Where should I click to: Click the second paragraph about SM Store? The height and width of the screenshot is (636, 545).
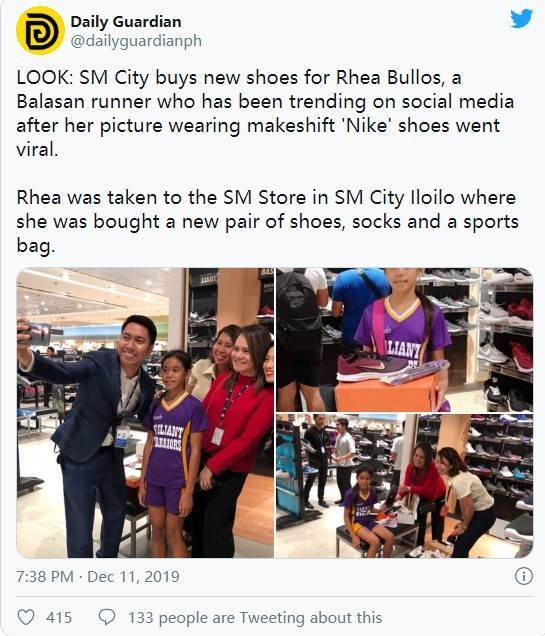(x=268, y=221)
